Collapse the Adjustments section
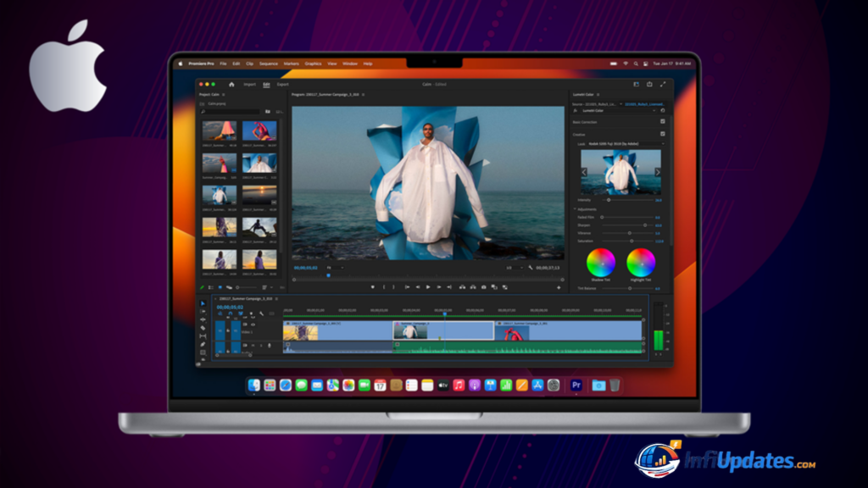The image size is (868, 488). [x=575, y=208]
